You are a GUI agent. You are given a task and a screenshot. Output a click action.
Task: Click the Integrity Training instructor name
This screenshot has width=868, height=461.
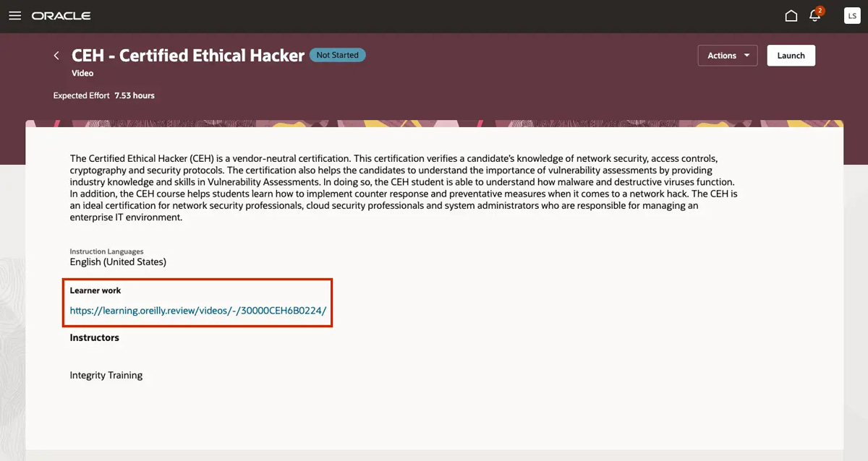106,375
